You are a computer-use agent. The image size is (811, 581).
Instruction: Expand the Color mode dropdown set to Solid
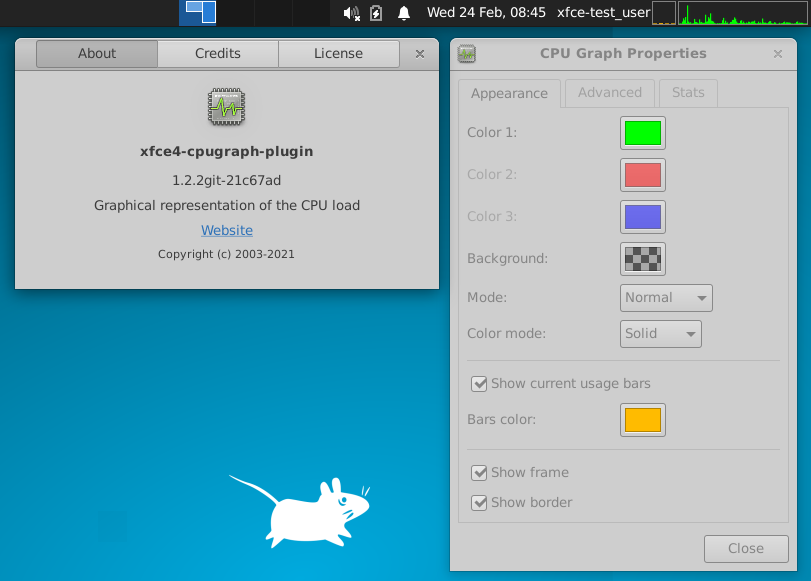(660, 334)
